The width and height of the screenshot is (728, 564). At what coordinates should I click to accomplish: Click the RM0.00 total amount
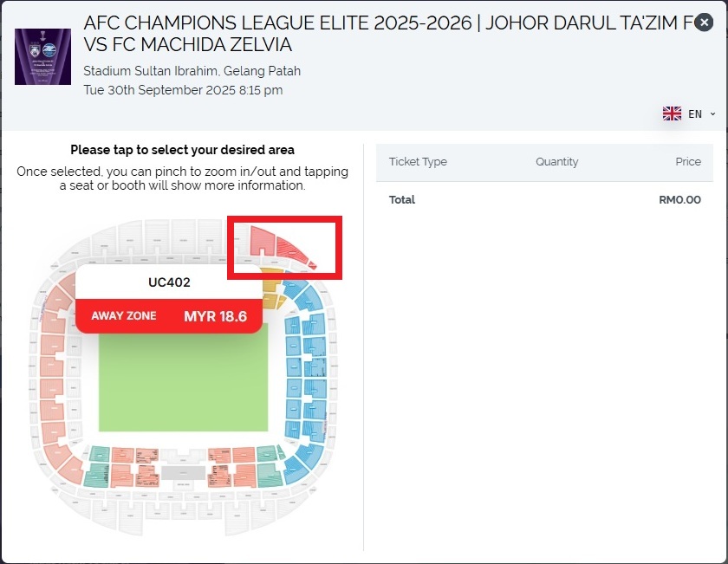[x=679, y=200]
